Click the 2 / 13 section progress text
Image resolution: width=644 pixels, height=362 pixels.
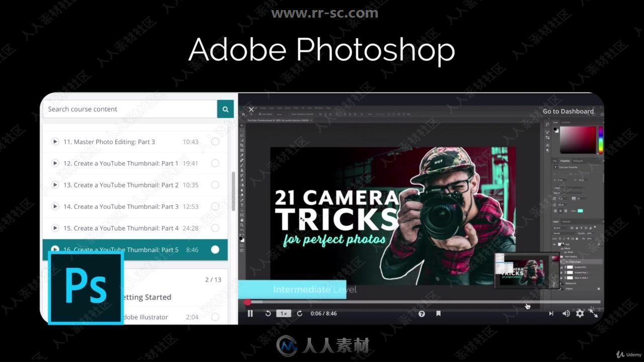[213, 280]
